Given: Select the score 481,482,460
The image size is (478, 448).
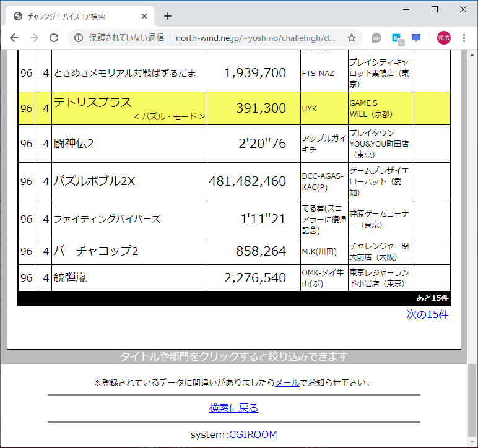Looking at the screenshot, I should 247,181.
